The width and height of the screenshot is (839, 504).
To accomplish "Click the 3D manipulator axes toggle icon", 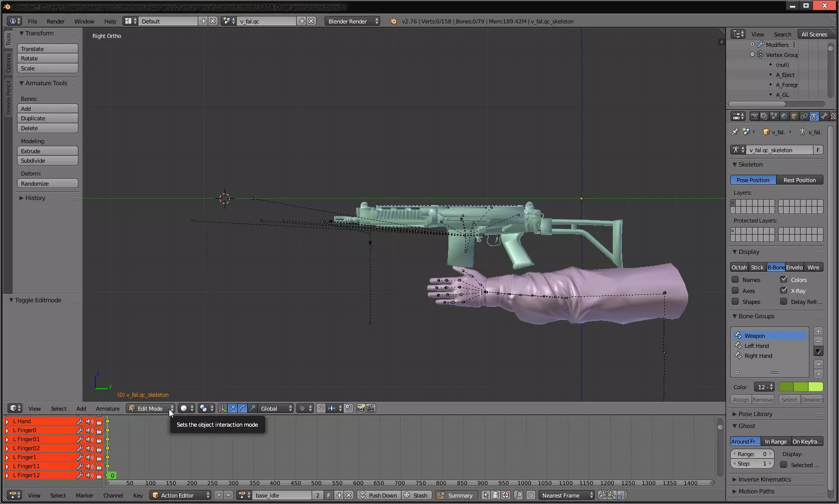I will coord(222,408).
